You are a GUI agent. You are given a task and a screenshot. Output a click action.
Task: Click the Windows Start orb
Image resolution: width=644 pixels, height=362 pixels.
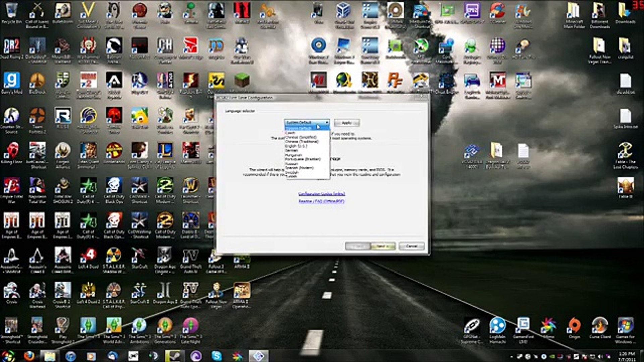tap(8, 356)
